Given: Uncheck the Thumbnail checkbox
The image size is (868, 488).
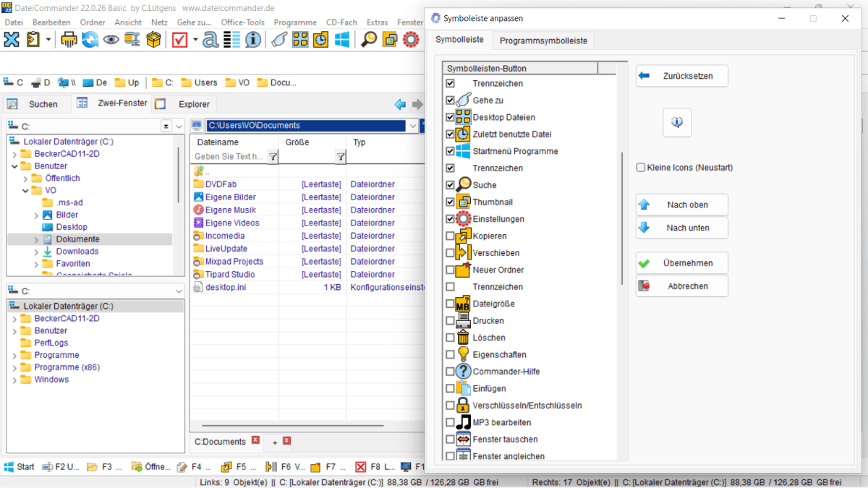Looking at the screenshot, I should pyautogui.click(x=451, y=202).
